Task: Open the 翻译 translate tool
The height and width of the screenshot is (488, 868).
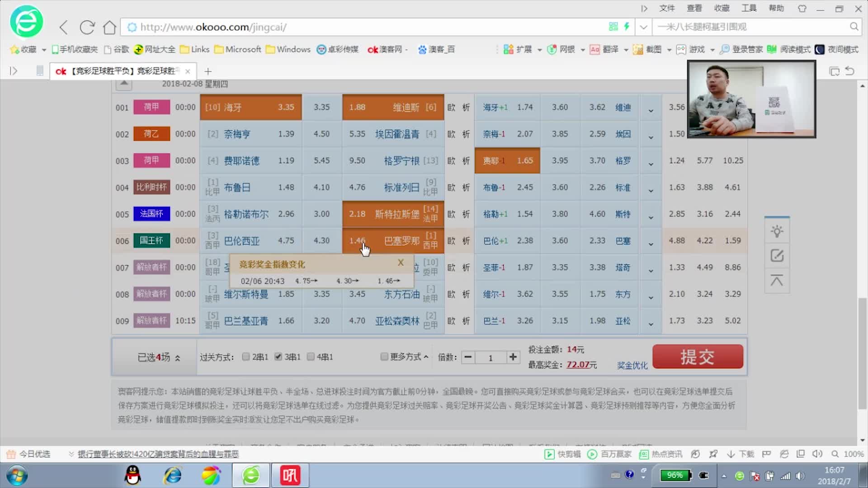Action: point(604,49)
